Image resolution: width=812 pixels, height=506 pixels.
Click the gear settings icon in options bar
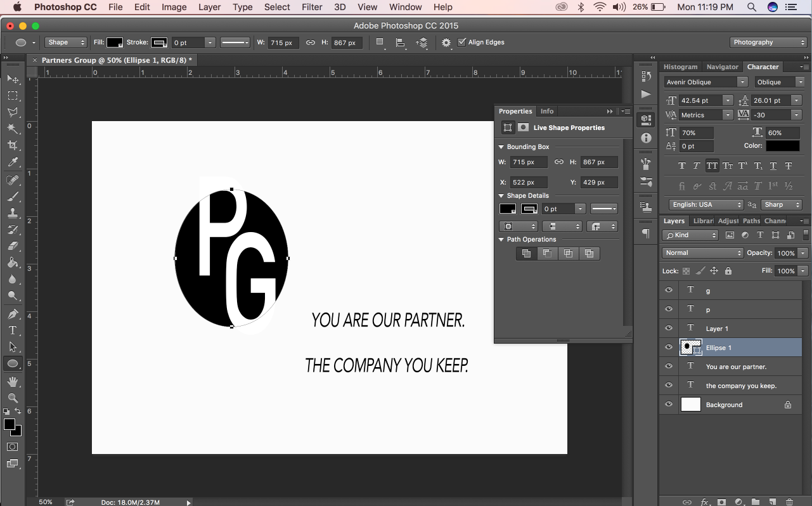[x=446, y=42]
